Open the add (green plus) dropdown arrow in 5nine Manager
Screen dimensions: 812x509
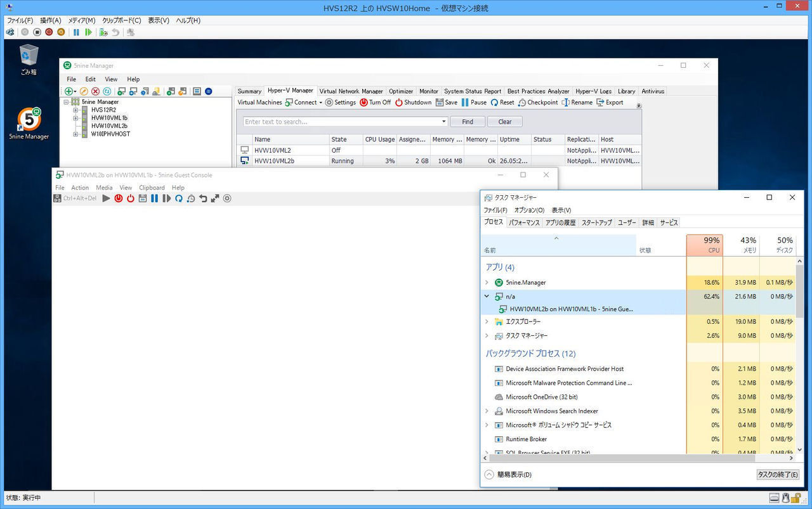click(x=75, y=92)
